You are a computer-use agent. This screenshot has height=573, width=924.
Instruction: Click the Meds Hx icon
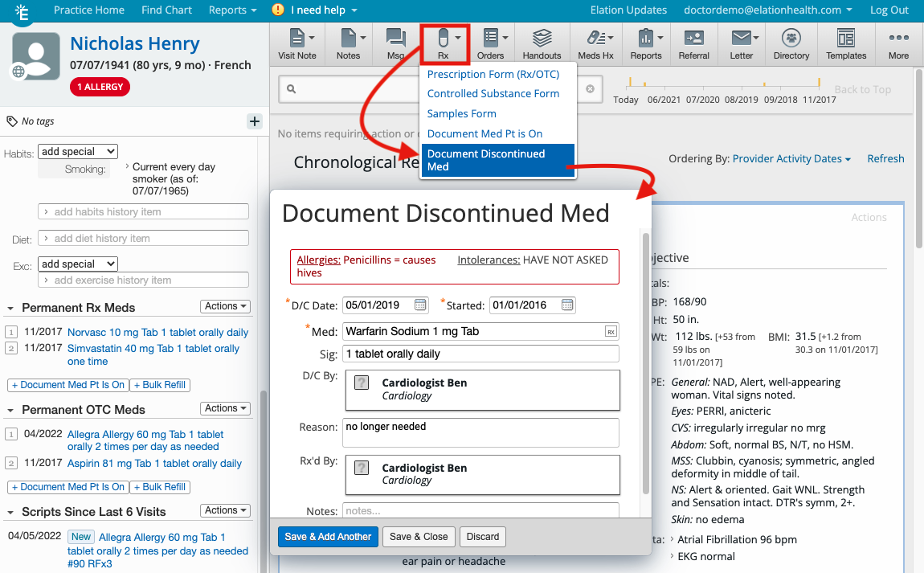(595, 43)
